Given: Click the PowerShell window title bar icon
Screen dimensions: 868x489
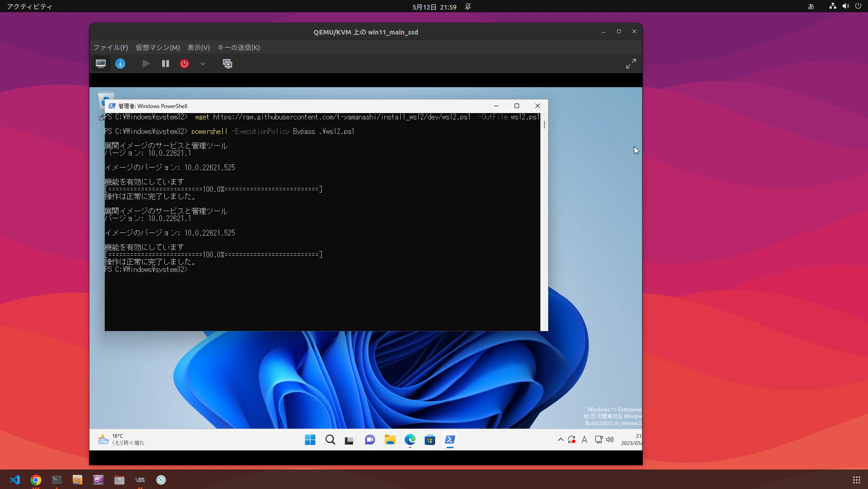Looking at the screenshot, I should [x=112, y=106].
